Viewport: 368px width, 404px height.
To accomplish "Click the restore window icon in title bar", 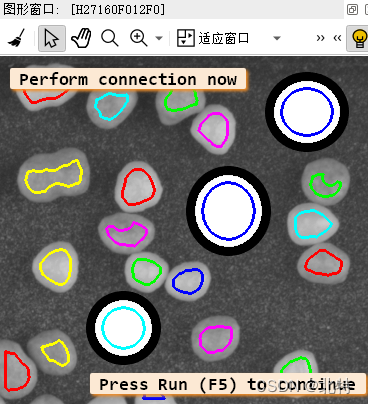I will (x=352, y=9).
